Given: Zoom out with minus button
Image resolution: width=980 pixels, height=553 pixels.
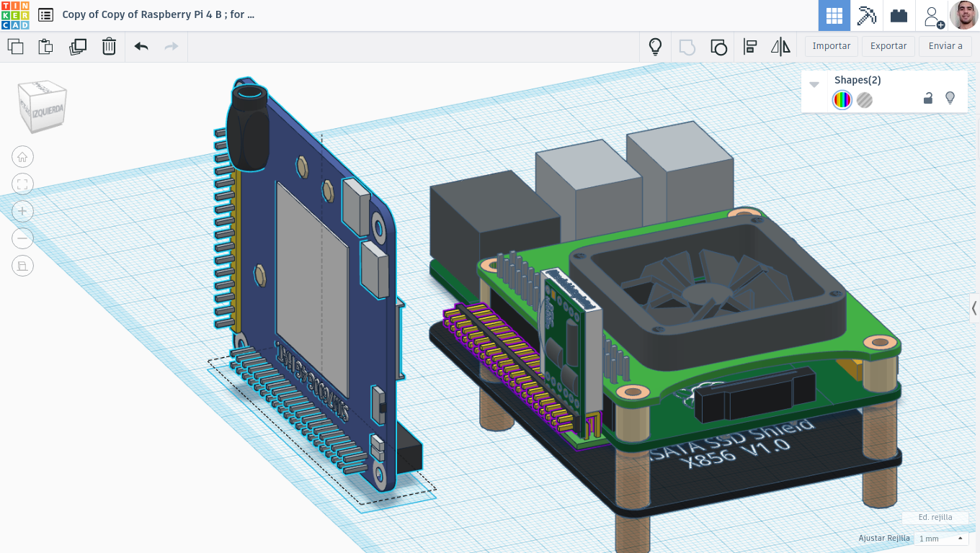Looking at the screenshot, I should tap(22, 238).
